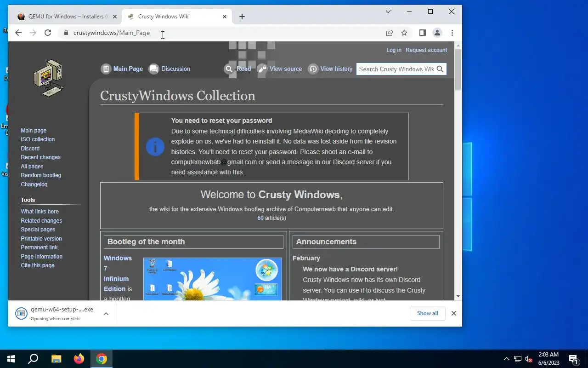This screenshot has width=588, height=368.
Task: Open the notification center icon
Action: click(573, 359)
